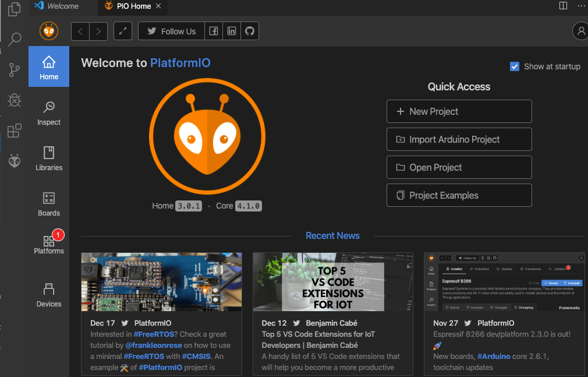The image size is (588, 377).
Task: Select Home in the PIO sidebar
Action: point(49,67)
